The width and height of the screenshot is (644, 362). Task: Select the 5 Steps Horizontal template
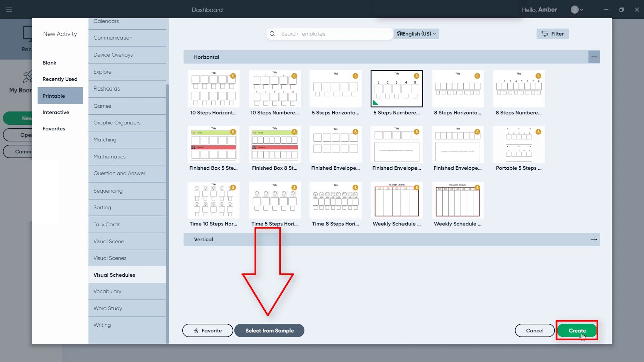pos(336,93)
